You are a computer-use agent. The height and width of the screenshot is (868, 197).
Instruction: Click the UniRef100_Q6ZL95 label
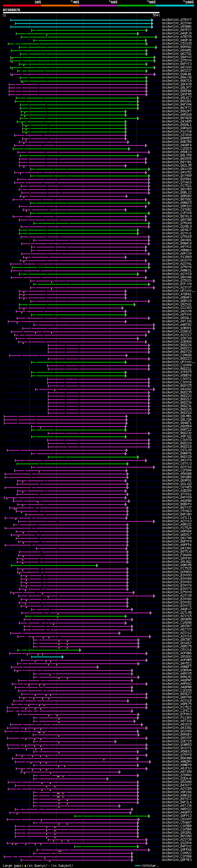point(177,165)
